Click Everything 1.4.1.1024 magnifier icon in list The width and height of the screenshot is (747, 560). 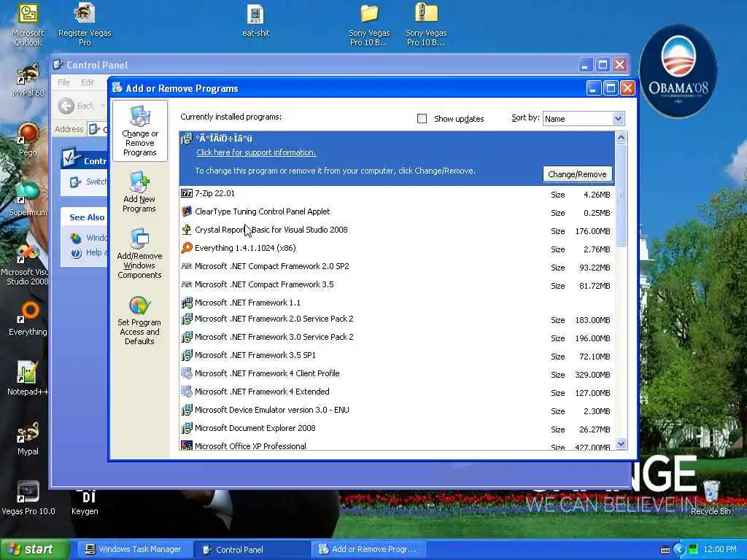click(187, 248)
